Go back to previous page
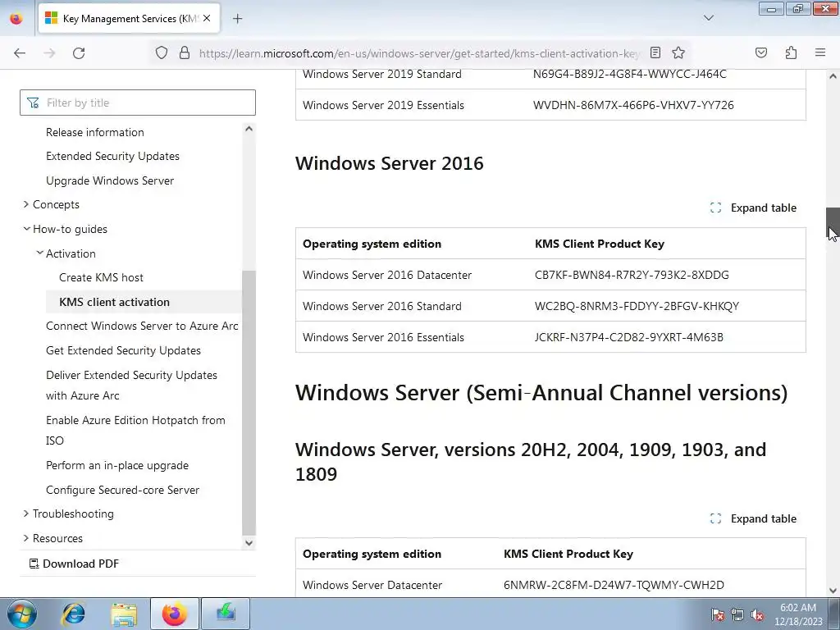Image resolution: width=840 pixels, height=630 pixels. coord(20,53)
